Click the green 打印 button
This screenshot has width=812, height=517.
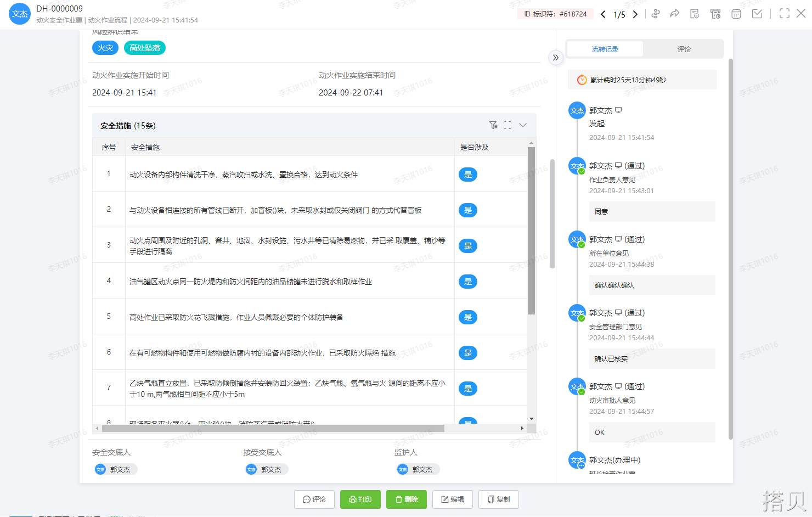360,499
